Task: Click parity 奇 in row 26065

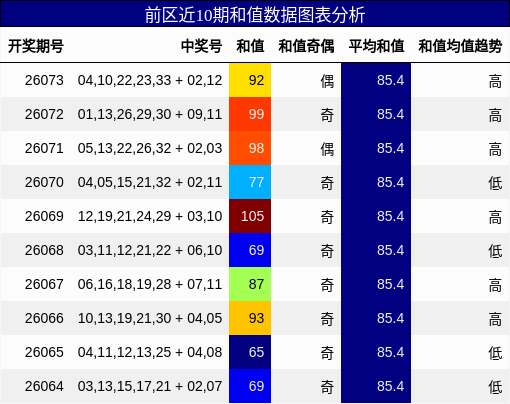Action: [327, 353]
